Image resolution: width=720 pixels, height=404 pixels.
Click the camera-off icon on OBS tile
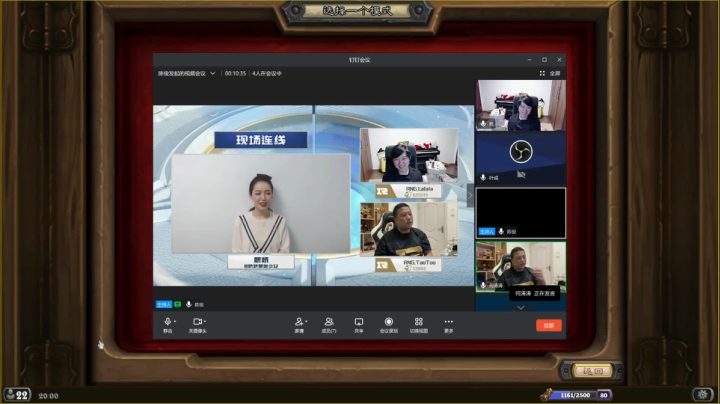point(521,174)
